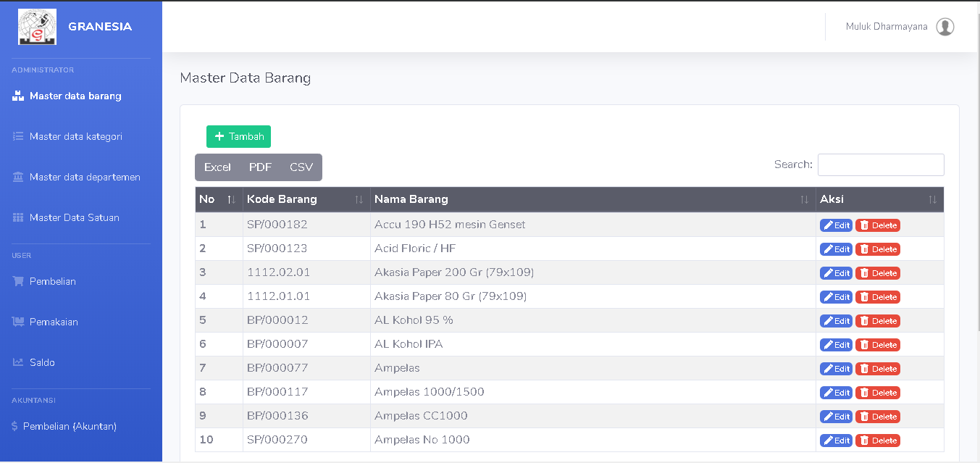The image size is (980, 463).
Task: Click the building icon beside Master data departemen
Action: [x=19, y=177]
